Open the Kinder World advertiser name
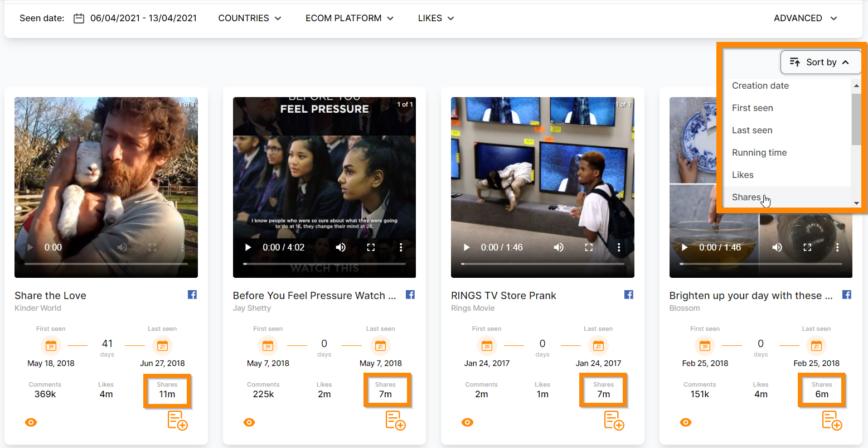Viewport: 868px width, 448px height. pos(38,308)
